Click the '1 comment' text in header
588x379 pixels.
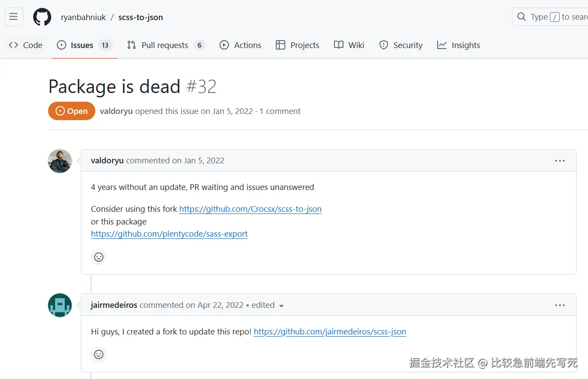point(280,111)
